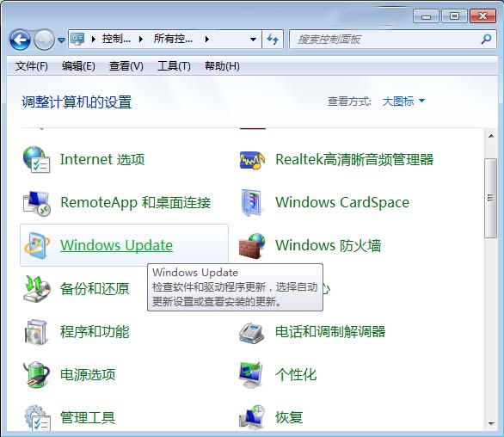Open the recent pages dropdown arrow
The image size is (504, 437).
[x=61, y=40]
